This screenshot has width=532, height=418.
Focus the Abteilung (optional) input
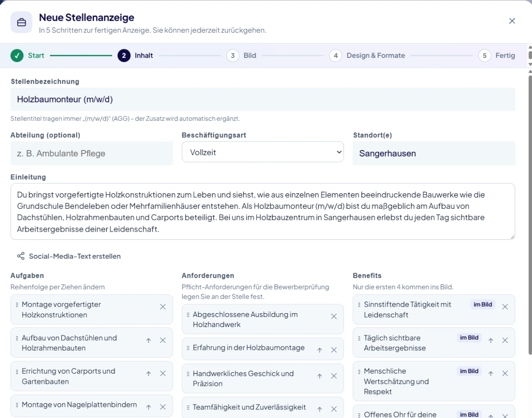coord(92,153)
